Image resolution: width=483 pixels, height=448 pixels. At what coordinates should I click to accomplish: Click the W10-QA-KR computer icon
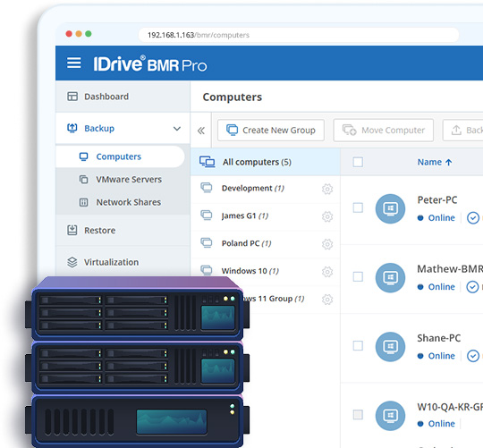(x=390, y=416)
